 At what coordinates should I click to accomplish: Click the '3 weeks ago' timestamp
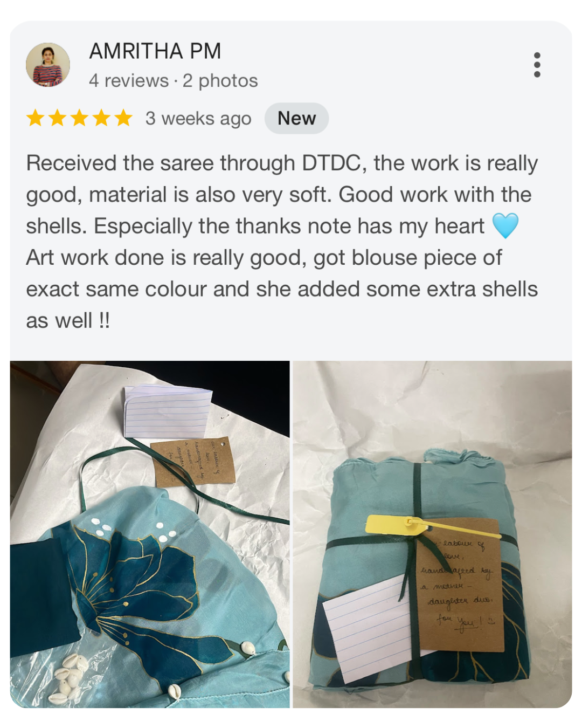198,119
